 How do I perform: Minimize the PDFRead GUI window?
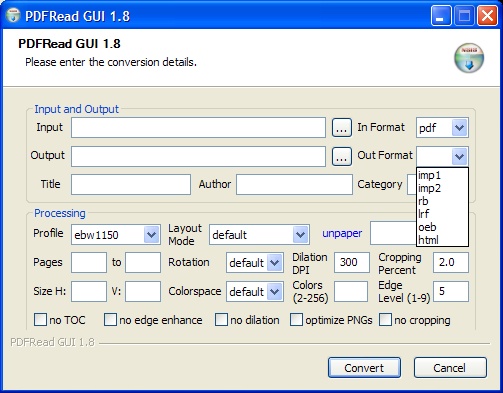pos(441,16)
